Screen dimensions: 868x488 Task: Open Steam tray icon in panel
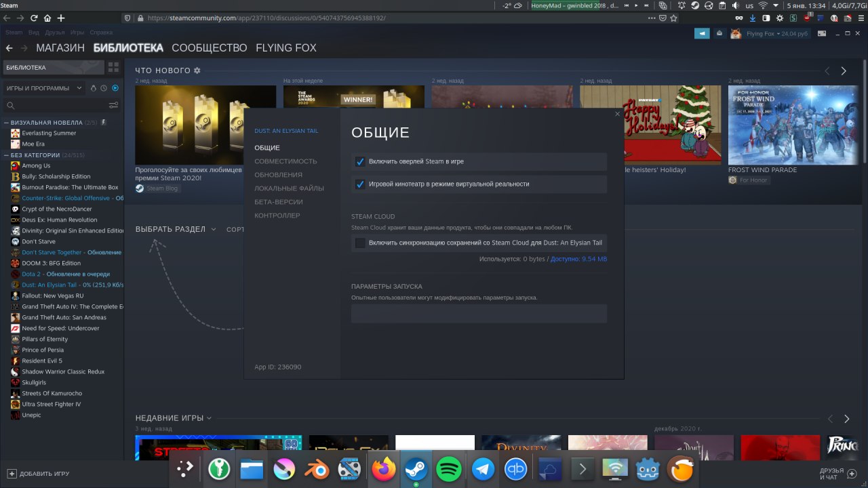[695, 5]
